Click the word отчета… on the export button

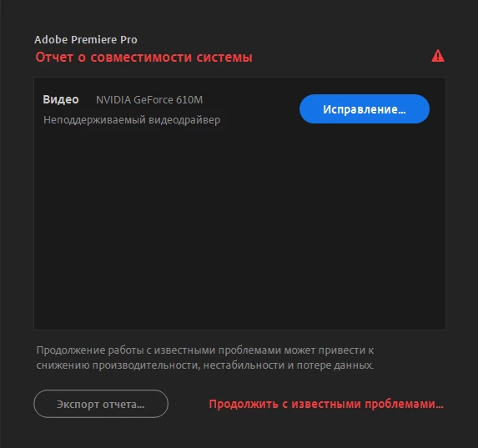point(123,405)
